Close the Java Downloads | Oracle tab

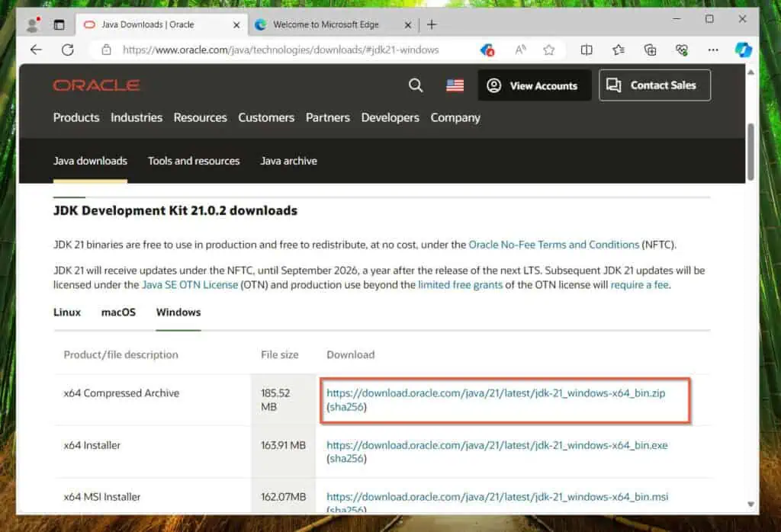point(236,24)
